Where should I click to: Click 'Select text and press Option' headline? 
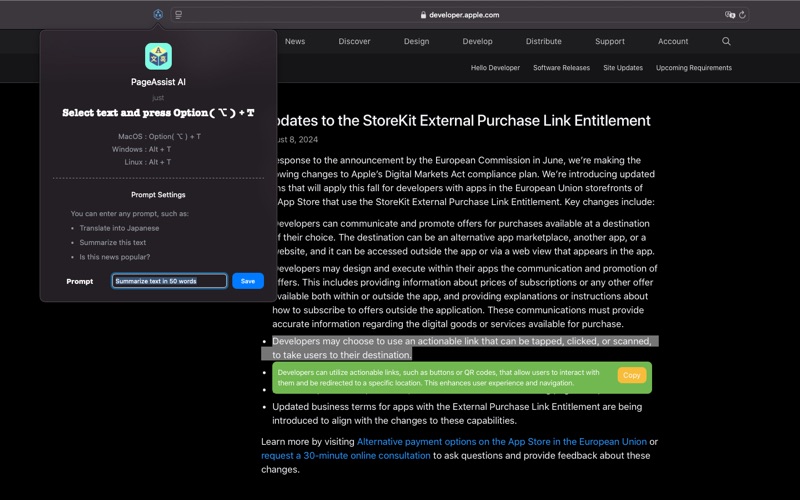(158, 113)
